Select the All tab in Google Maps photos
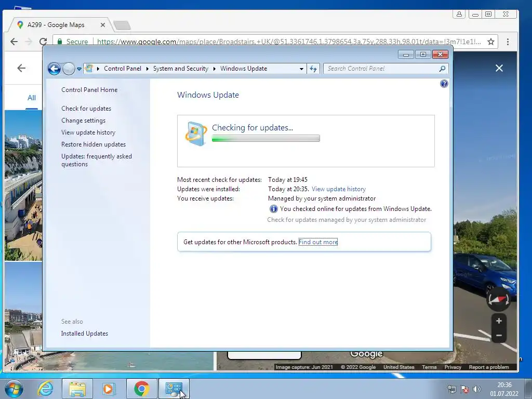 (x=32, y=98)
